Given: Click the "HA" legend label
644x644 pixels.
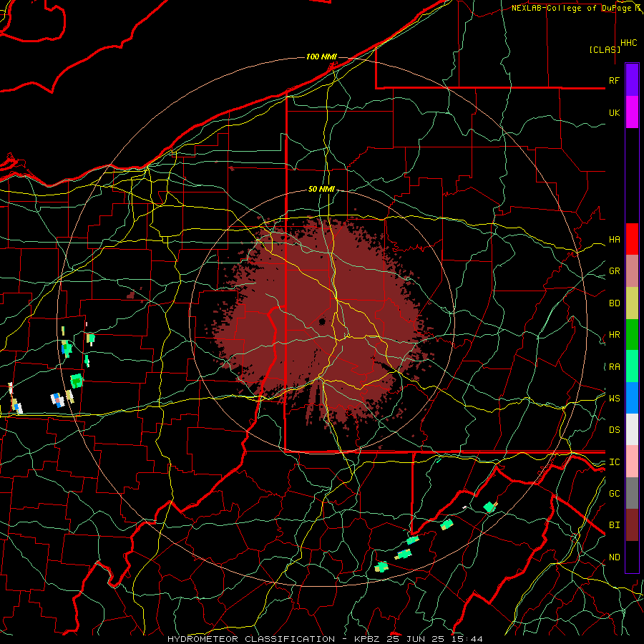Looking at the screenshot, I should tap(614, 239).
